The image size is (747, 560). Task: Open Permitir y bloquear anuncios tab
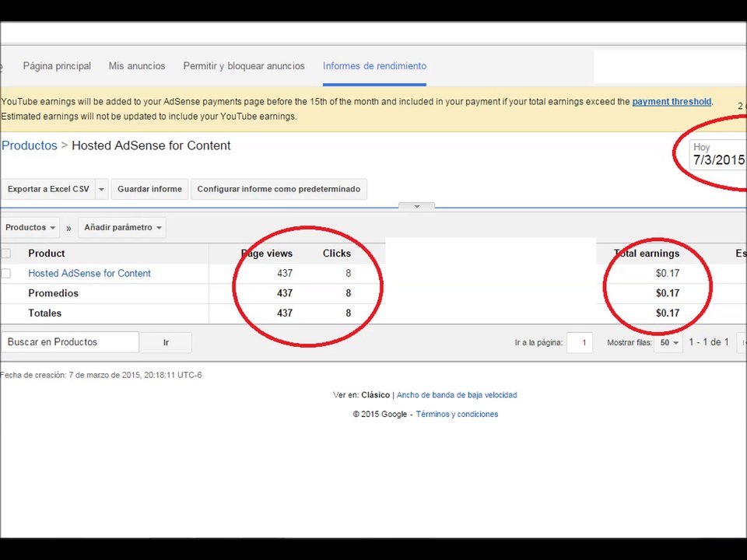click(x=244, y=65)
